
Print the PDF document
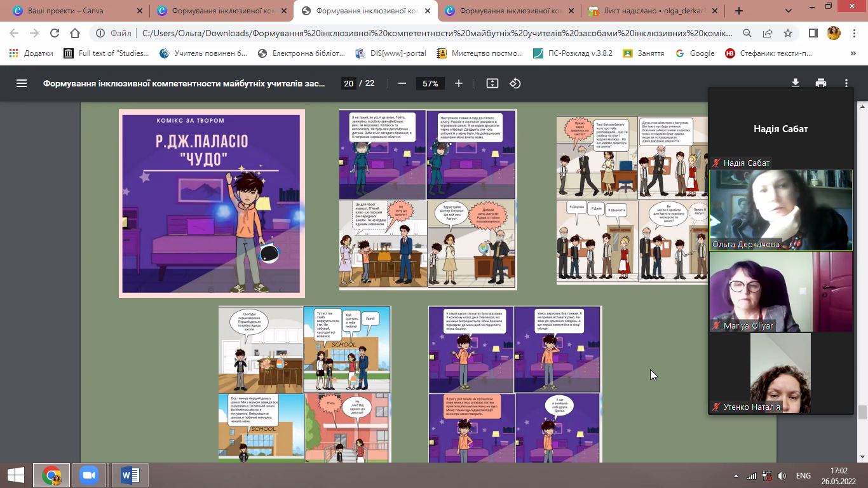821,83
